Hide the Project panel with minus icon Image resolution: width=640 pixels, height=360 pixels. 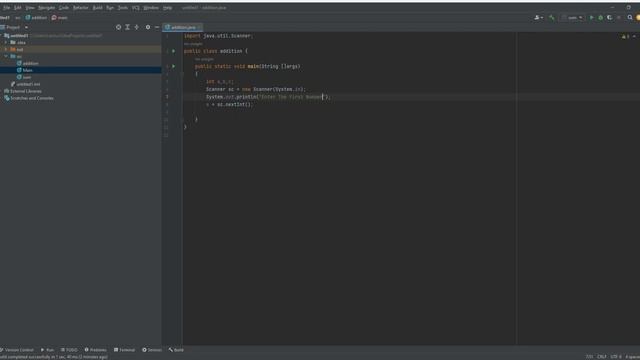click(157, 27)
